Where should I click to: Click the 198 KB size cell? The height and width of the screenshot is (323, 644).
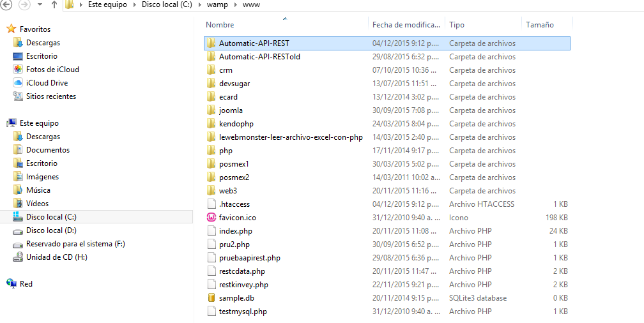(556, 218)
